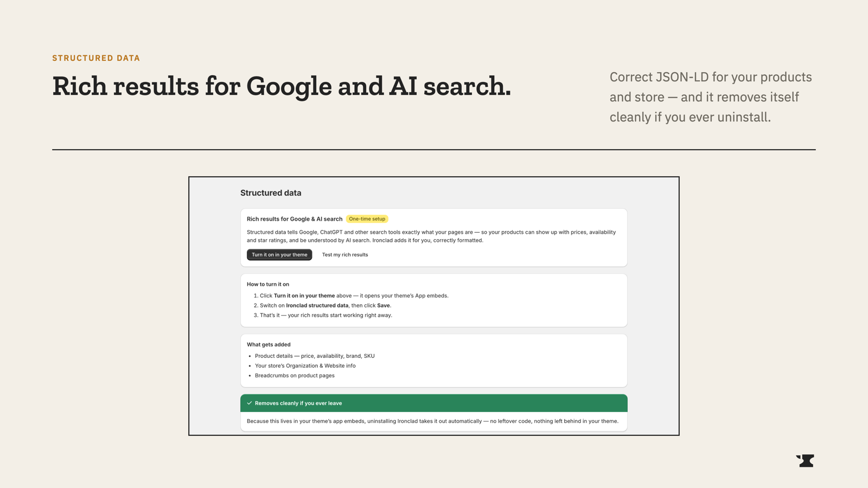Click the checkmark icon in green banner
This screenshot has width=868, height=488.
[x=250, y=403]
